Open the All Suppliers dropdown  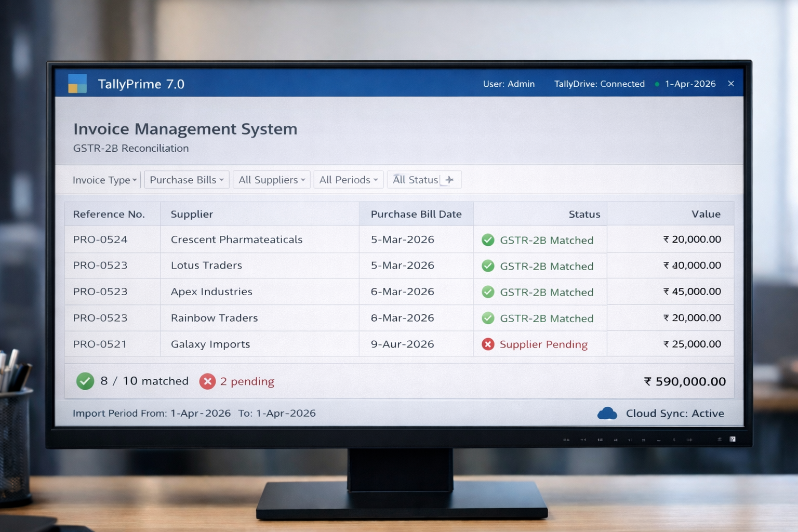tap(271, 180)
